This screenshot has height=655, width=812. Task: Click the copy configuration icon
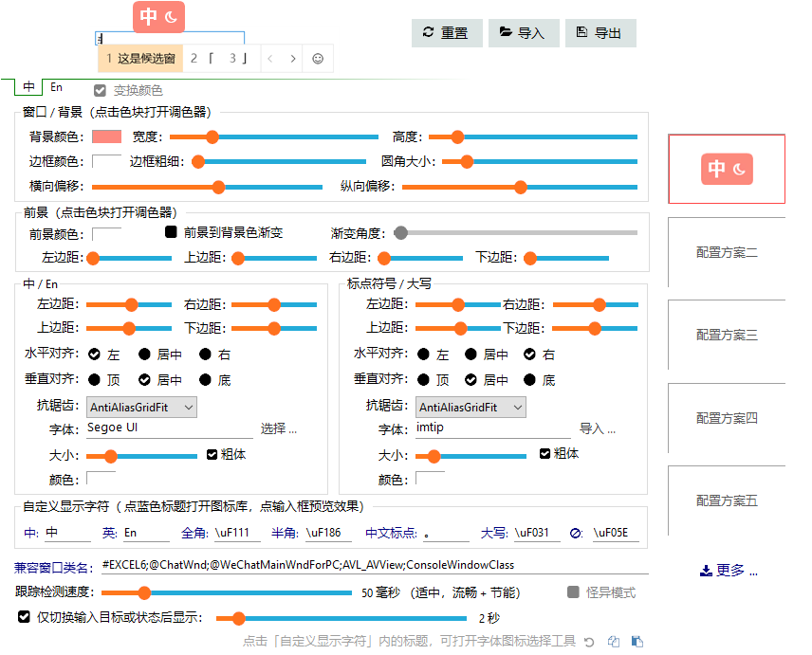point(614,642)
